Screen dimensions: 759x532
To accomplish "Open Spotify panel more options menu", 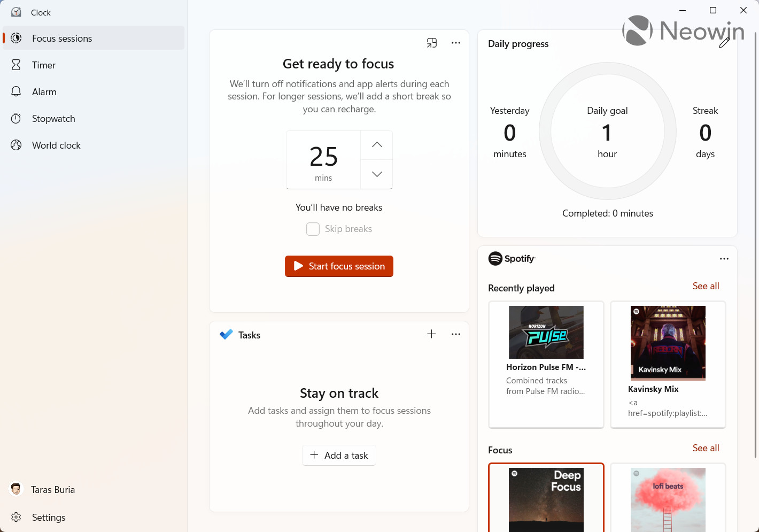I will click(724, 259).
